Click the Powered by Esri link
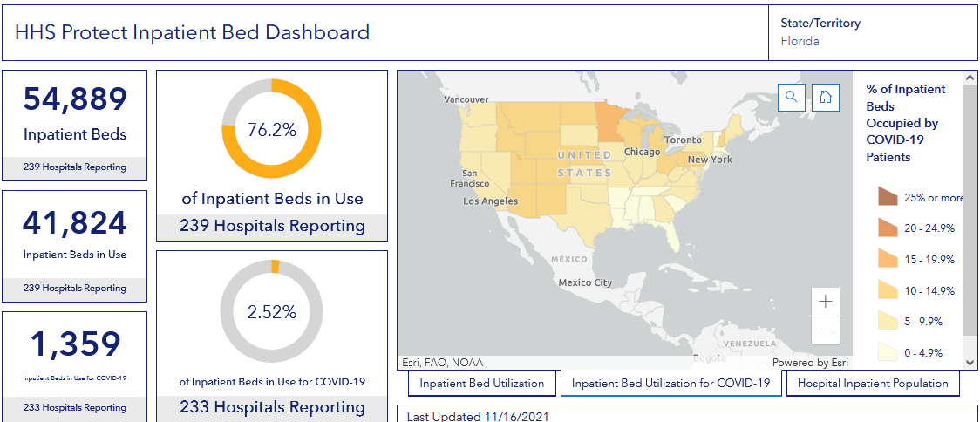Image resolution: width=980 pixels, height=422 pixels. click(810, 363)
